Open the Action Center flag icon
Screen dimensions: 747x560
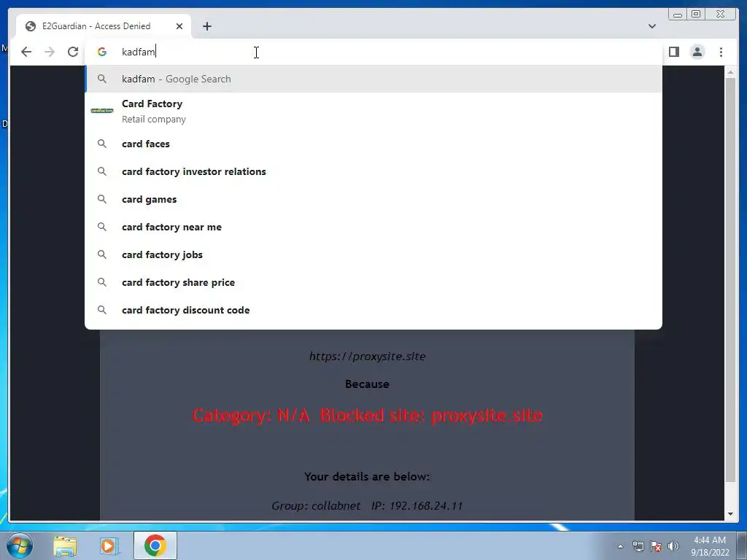(656, 546)
